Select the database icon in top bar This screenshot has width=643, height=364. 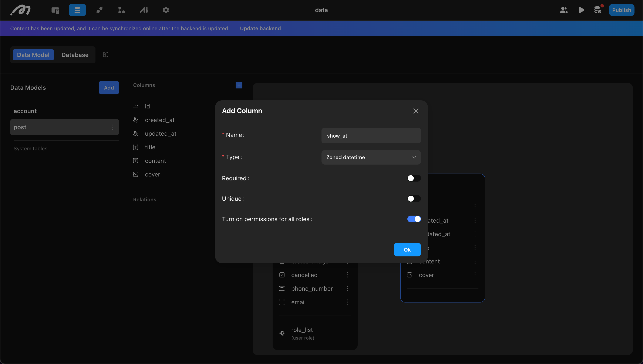(x=77, y=10)
